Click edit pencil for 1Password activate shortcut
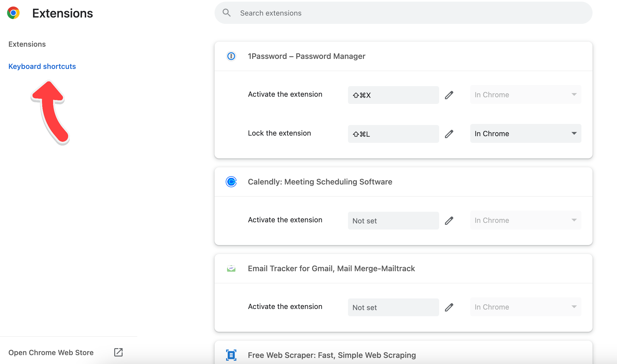Screen dimensions: 617x364 pos(449,94)
